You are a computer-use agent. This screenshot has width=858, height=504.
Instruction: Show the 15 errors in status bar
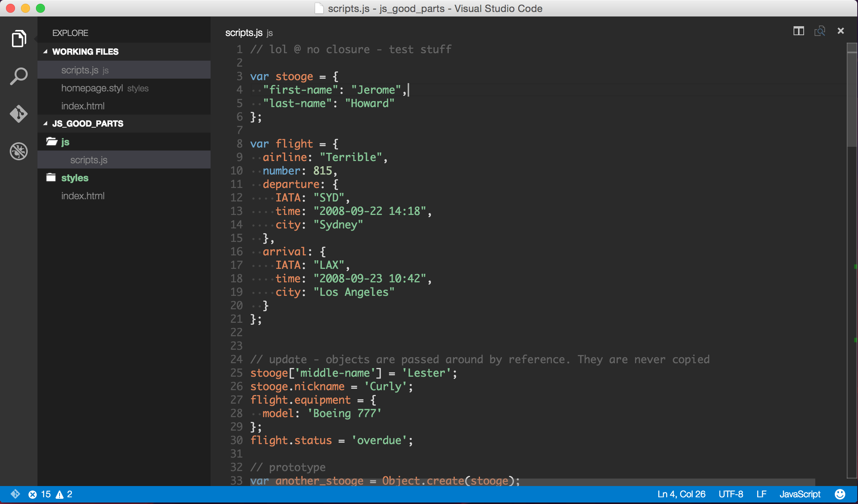[40, 494]
